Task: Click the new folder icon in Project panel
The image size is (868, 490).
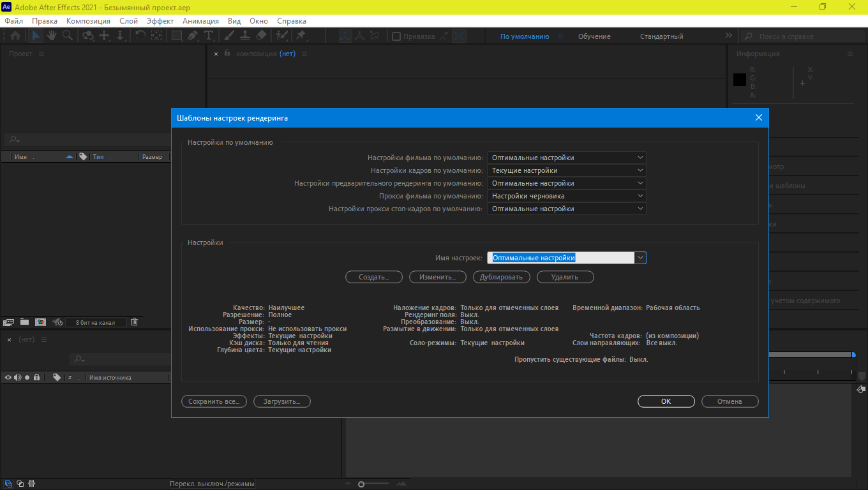Action: (24, 322)
